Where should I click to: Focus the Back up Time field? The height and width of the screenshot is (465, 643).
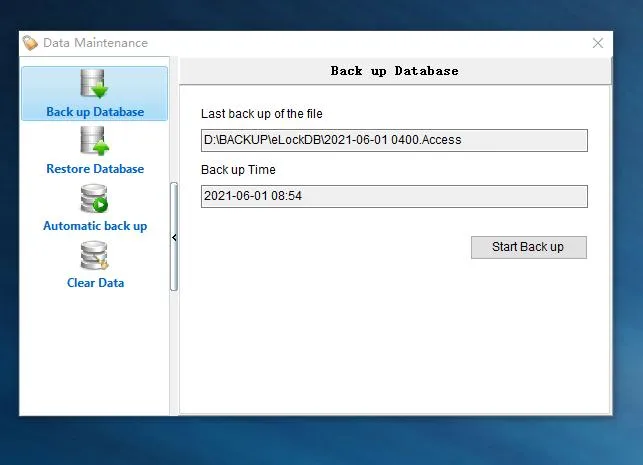pos(394,197)
